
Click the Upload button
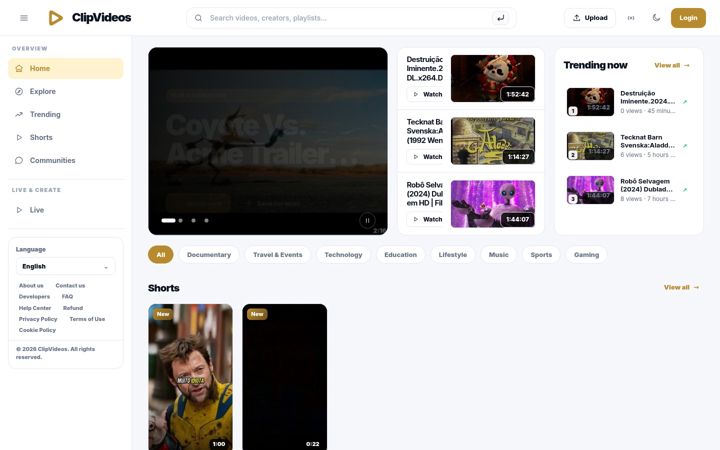[x=590, y=18]
